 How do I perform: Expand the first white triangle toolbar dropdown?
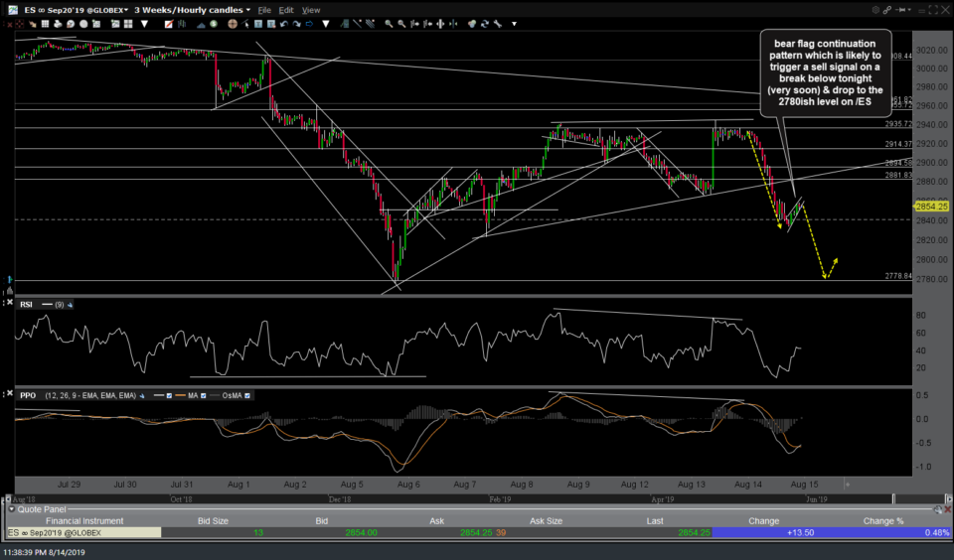(144, 24)
